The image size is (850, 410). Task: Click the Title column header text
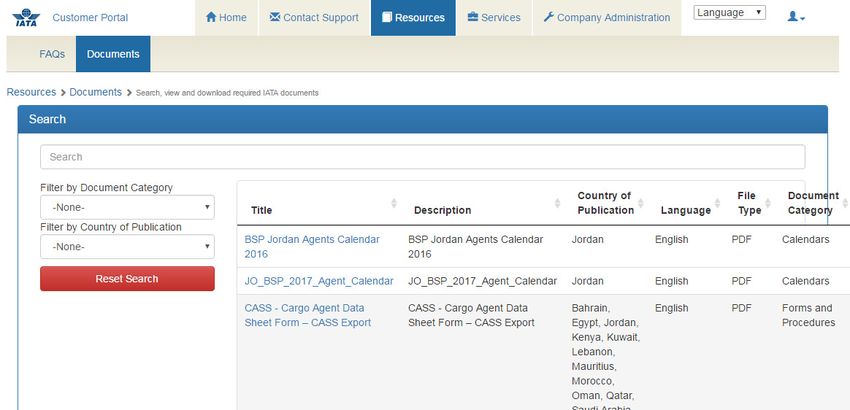(x=261, y=210)
